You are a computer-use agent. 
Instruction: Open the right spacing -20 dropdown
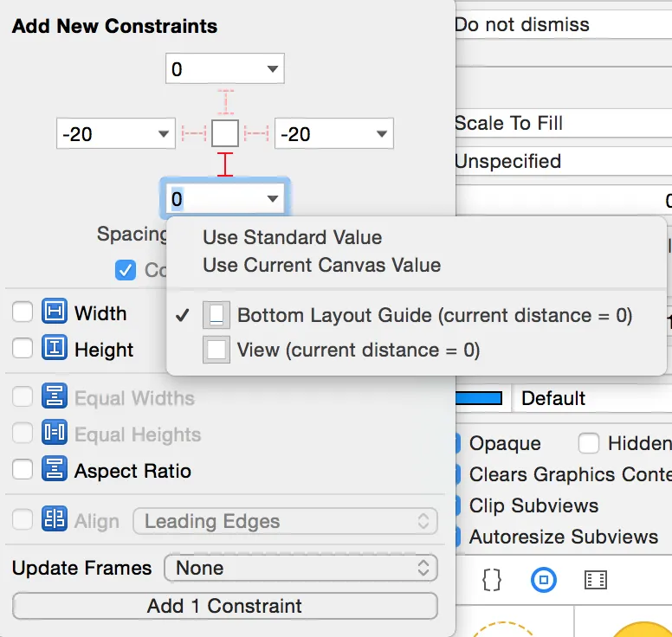tap(381, 134)
